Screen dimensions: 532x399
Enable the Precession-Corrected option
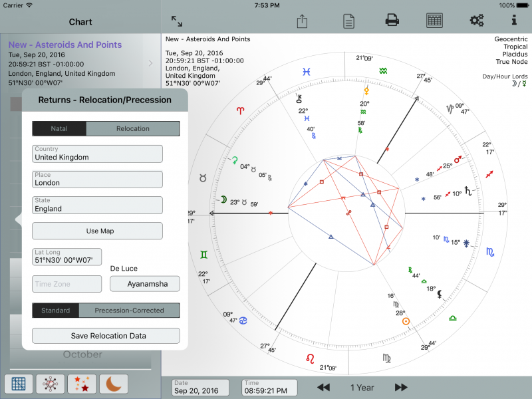click(129, 311)
